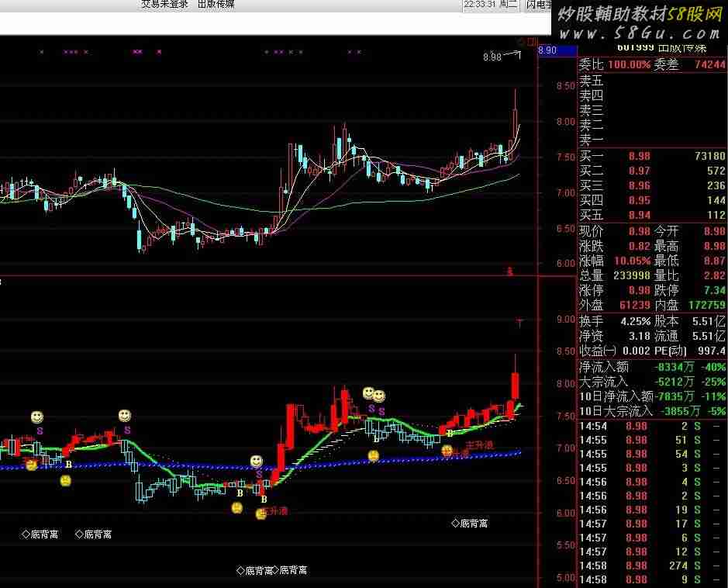Click the leftmost smiley face sell signal icon
728x588 pixels.
point(37,417)
